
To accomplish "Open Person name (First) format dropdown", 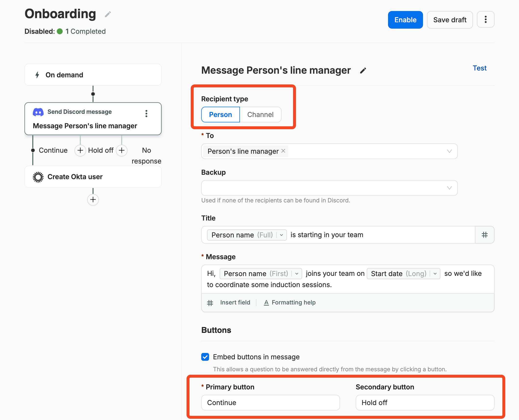I will (297, 274).
